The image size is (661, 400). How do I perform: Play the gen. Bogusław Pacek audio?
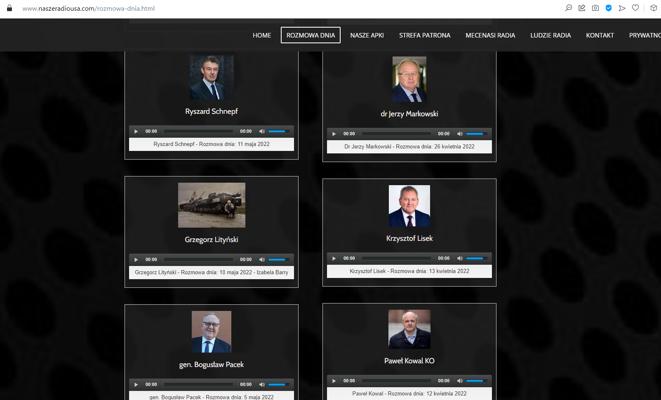coord(136,384)
